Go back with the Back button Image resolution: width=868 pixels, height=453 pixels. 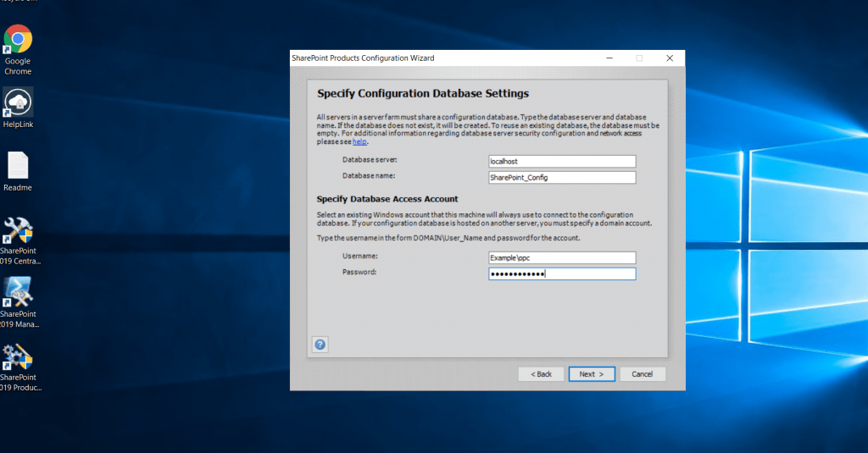(541, 373)
